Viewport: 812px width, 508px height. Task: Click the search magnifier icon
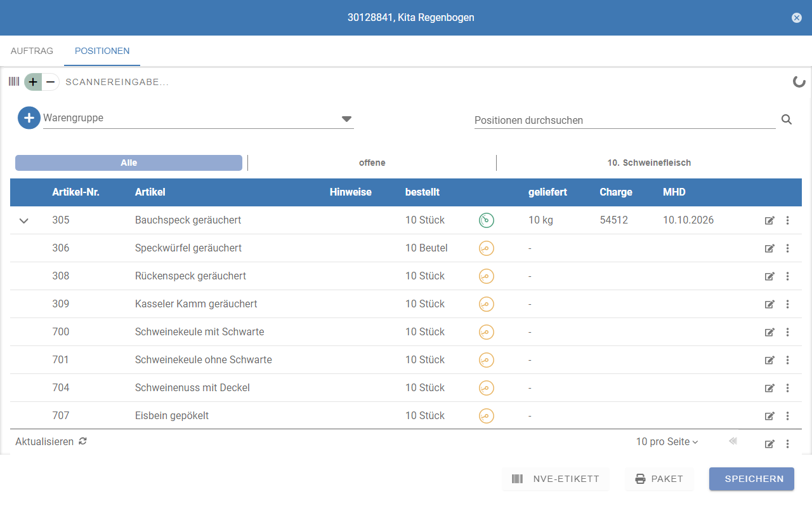(x=787, y=119)
